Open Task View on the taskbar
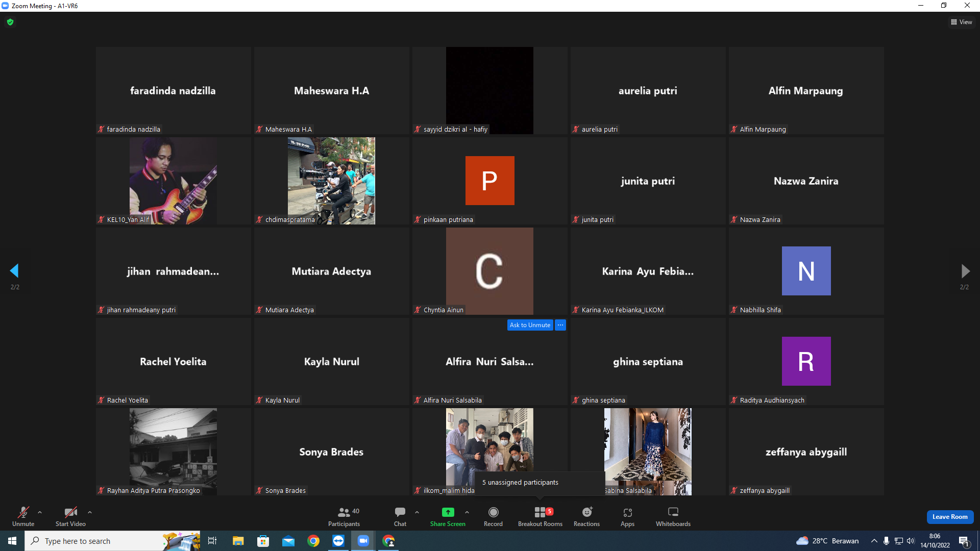 [212, 541]
